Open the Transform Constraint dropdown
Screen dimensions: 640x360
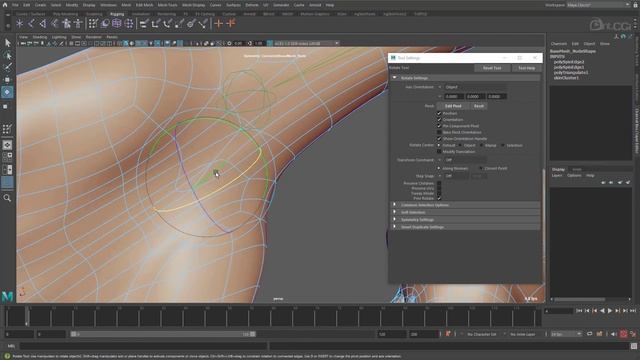465,160
